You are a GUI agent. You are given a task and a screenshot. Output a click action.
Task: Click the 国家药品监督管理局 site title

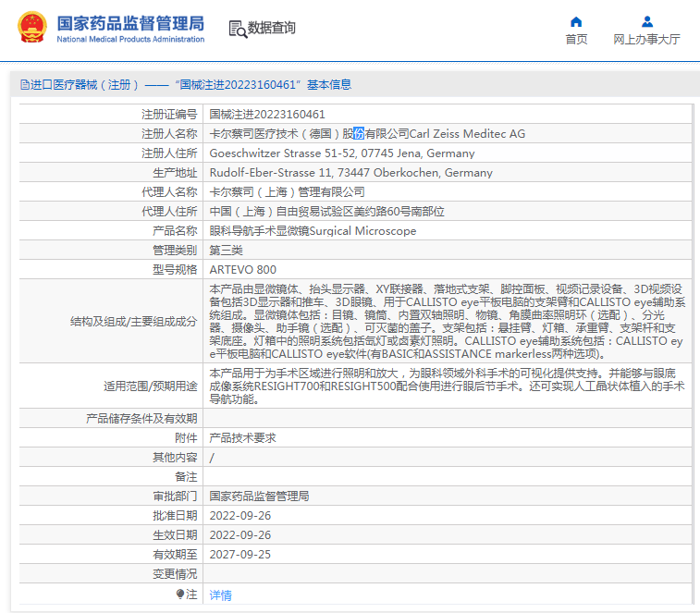(130, 23)
